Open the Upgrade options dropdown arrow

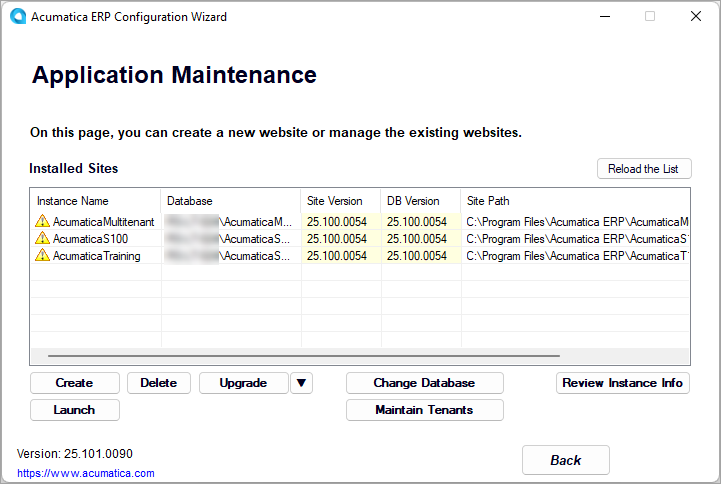pos(301,383)
